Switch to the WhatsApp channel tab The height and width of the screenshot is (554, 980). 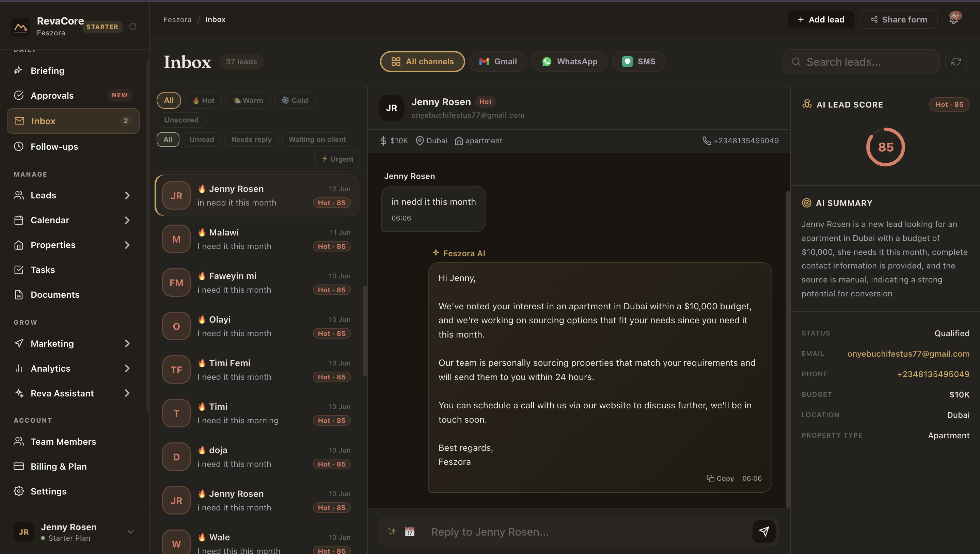point(569,62)
